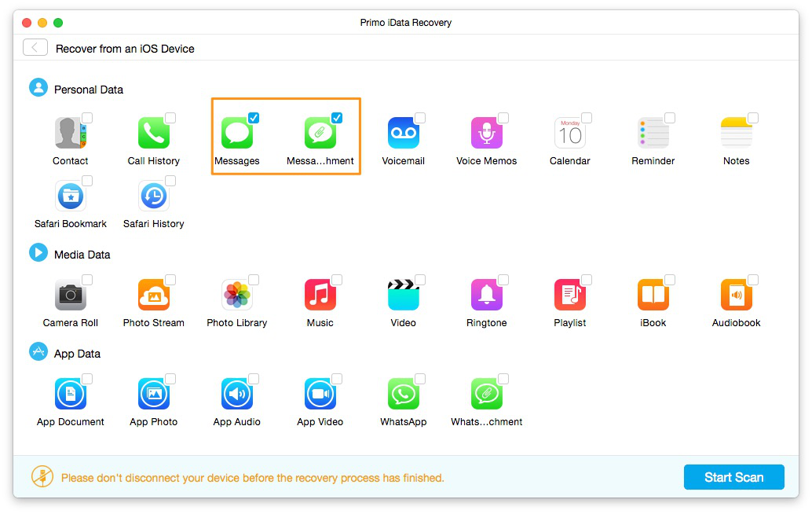
Task: Click the "Safari Bookmark" label
Action: point(71,224)
